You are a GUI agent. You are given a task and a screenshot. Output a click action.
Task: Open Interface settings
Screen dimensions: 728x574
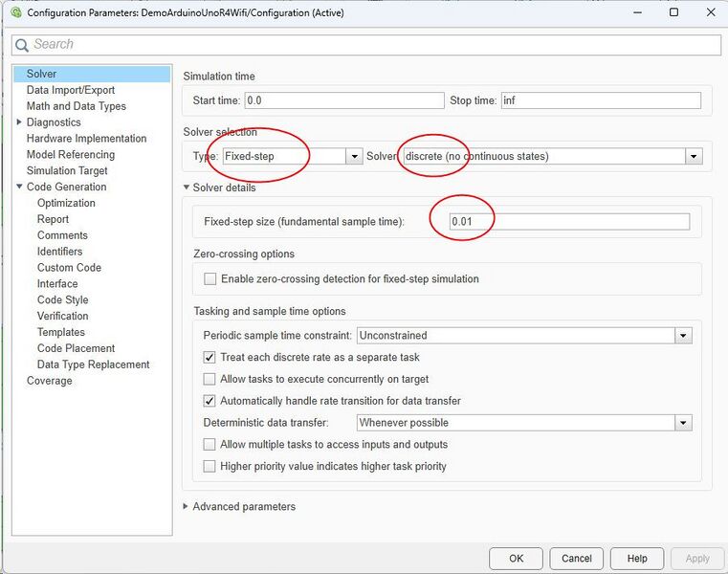(57, 284)
